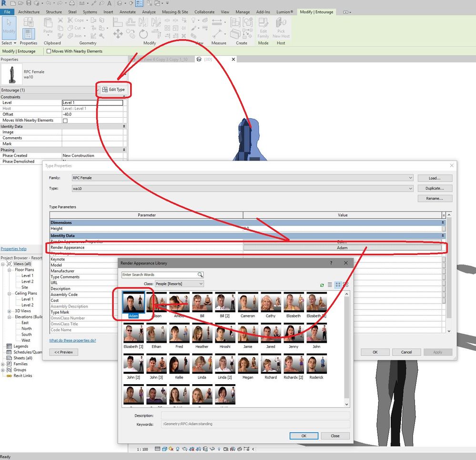Click the Duplicate... button
476x460 pixels.
(x=435, y=188)
